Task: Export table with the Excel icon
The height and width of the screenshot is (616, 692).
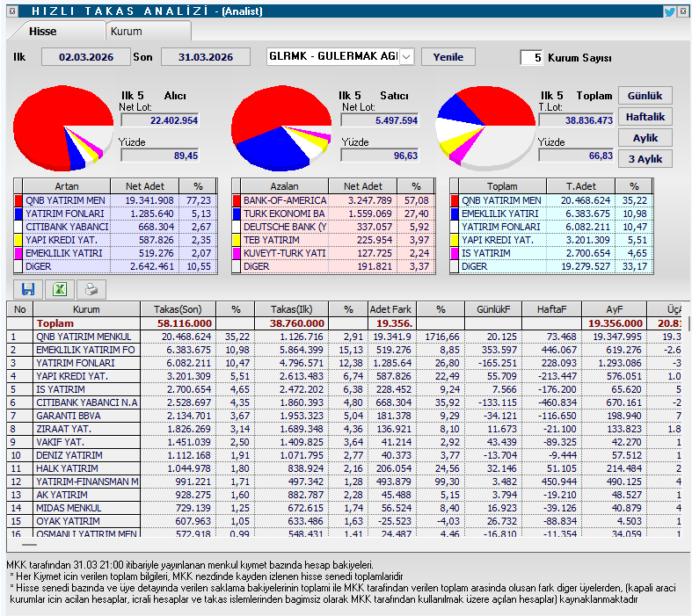Action: pyautogui.click(x=60, y=289)
